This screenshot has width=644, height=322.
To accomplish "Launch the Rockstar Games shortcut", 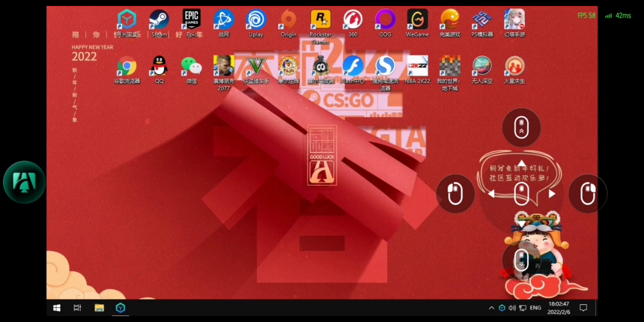I will 321,27.
